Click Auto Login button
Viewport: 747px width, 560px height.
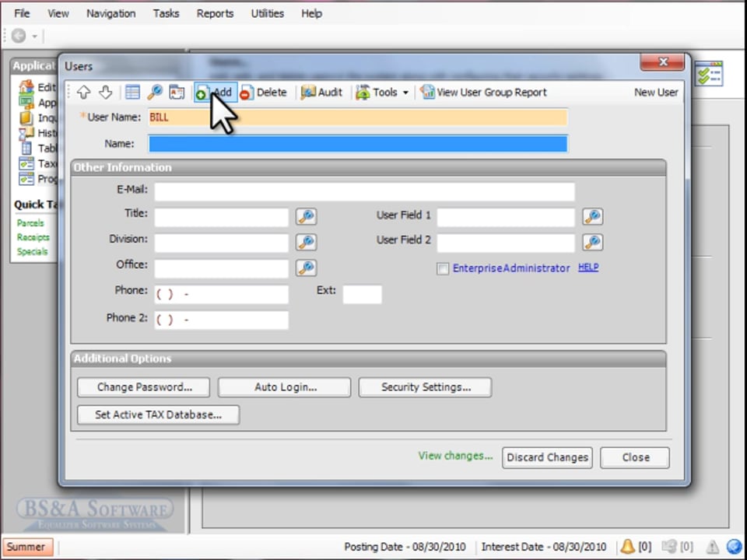tap(285, 387)
